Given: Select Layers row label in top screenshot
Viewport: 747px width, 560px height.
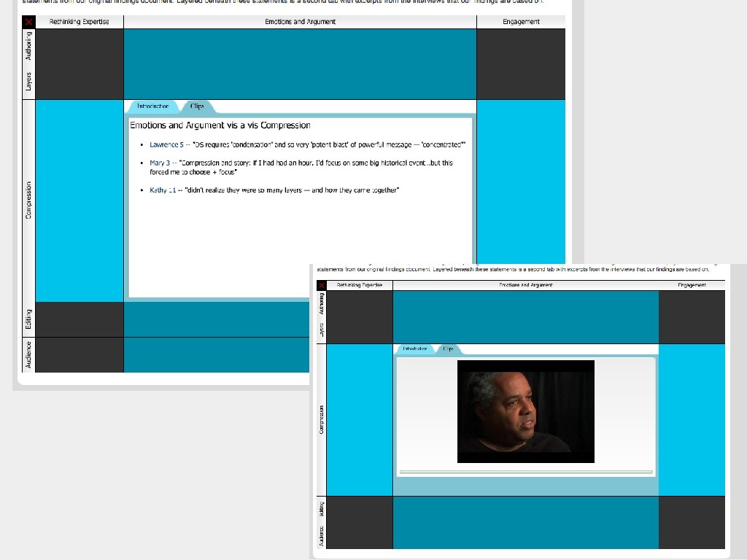Looking at the screenshot, I should point(28,82).
